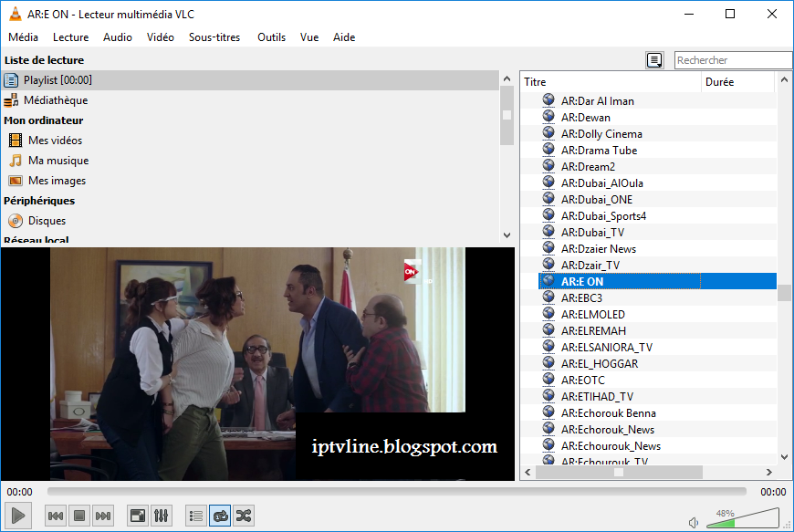Toggle shuffle random playback button
The height and width of the screenshot is (532, 794).
(x=244, y=516)
